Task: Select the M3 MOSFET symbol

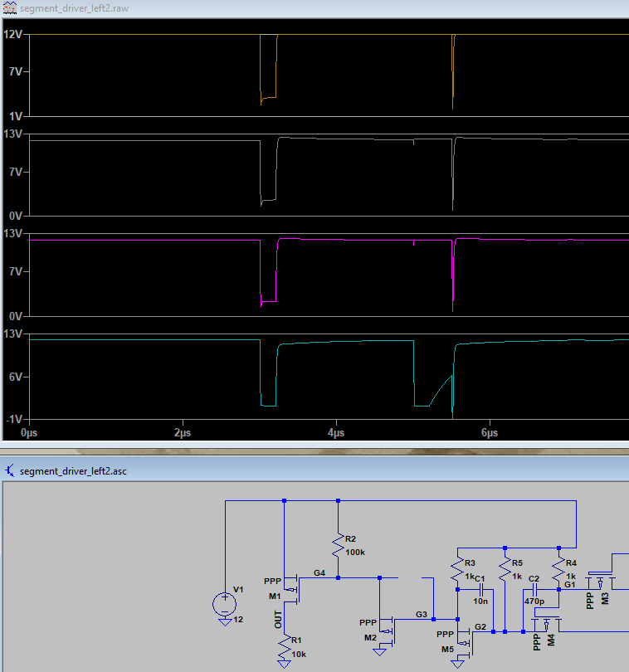Action: point(600,579)
